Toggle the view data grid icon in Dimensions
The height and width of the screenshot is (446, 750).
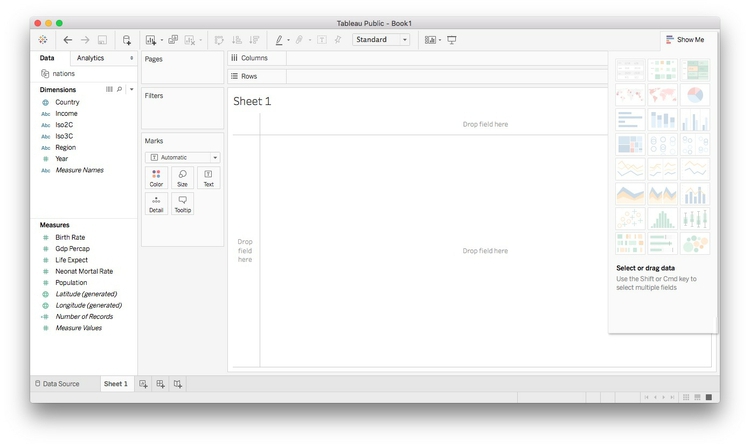click(x=109, y=89)
